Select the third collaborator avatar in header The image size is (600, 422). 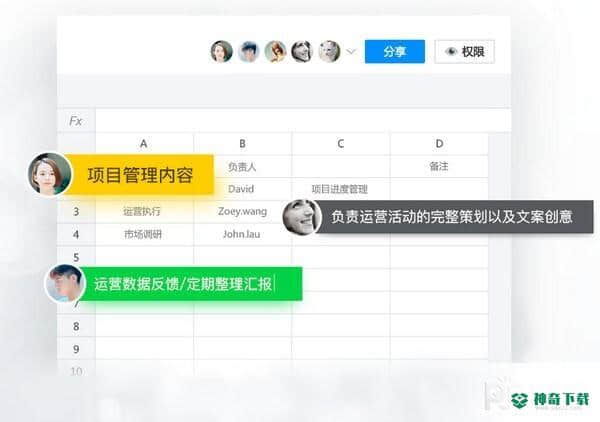tap(276, 51)
